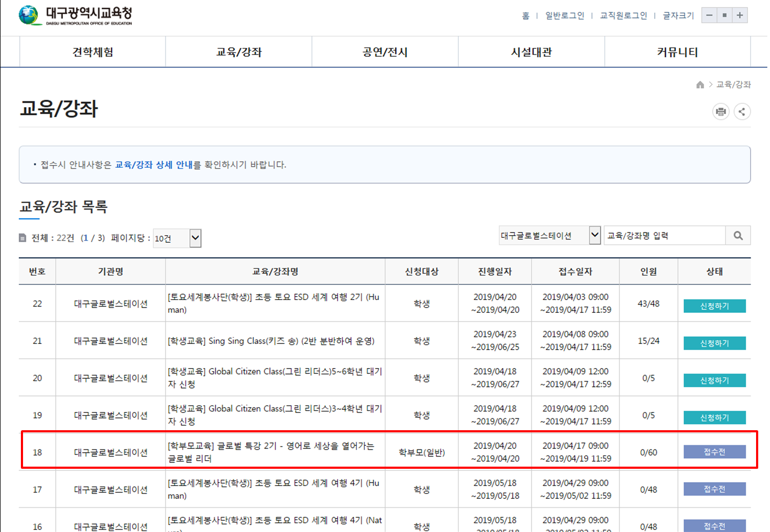Click the share icon
The height and width of the screenshot is (532, 770).
pos(742,111)
